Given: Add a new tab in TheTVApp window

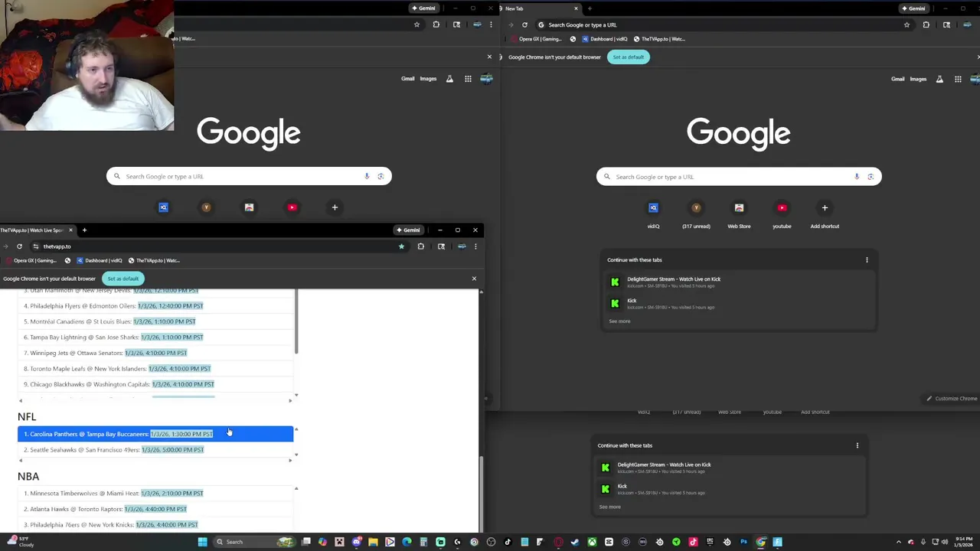Looking at the screenshot, I should (x=84, y=230).
